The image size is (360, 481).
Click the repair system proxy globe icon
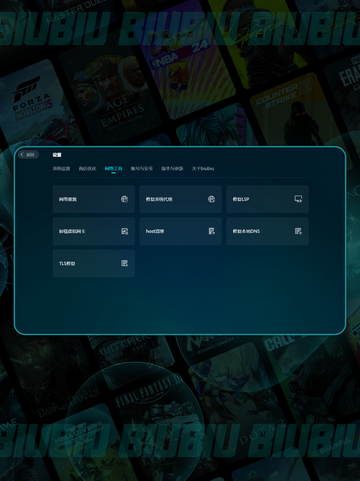pos(211,199)
